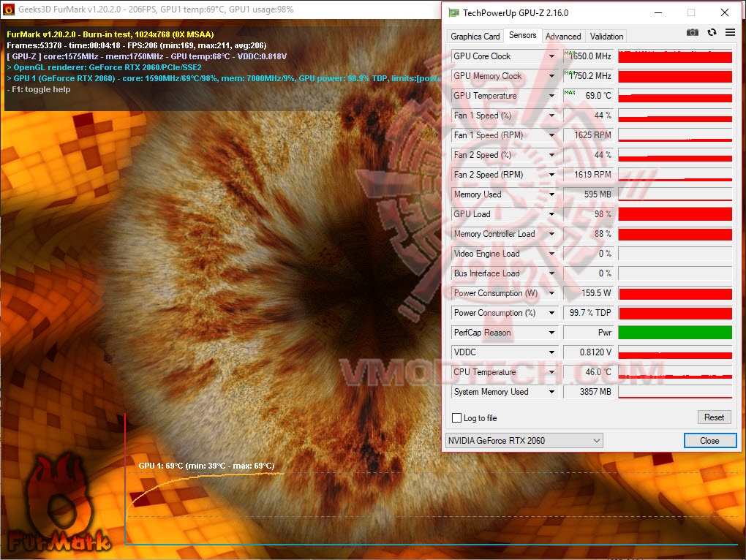Open the GPU Memory Clock sensor dropdown
Image resolution: width=746 pixels, height=560 pixels.
(552, 76)
